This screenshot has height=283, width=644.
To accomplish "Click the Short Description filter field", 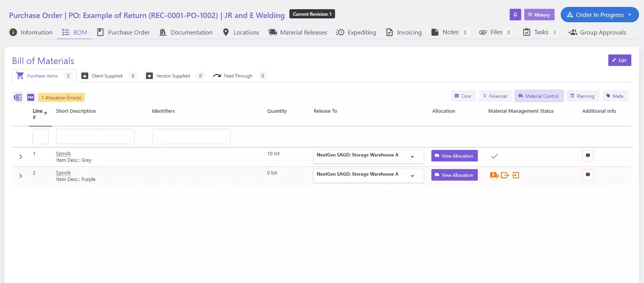I will [x=95, y=137].
